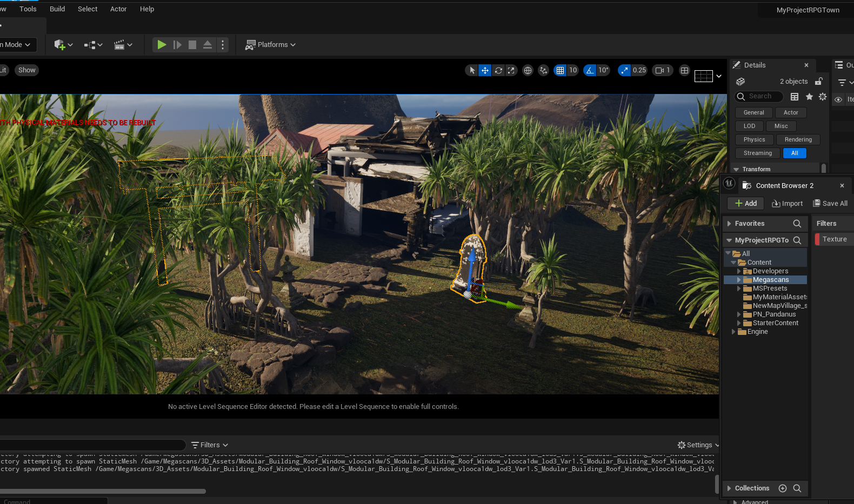Cycle the world/local coordinate system globe
854x504 pixels.
point(528,70)
